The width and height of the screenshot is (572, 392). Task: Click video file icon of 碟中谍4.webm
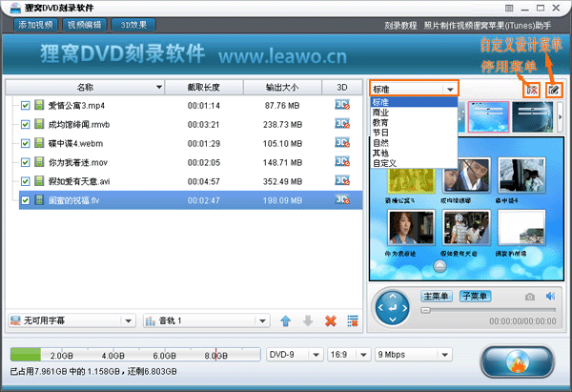[x=39, y=143]
